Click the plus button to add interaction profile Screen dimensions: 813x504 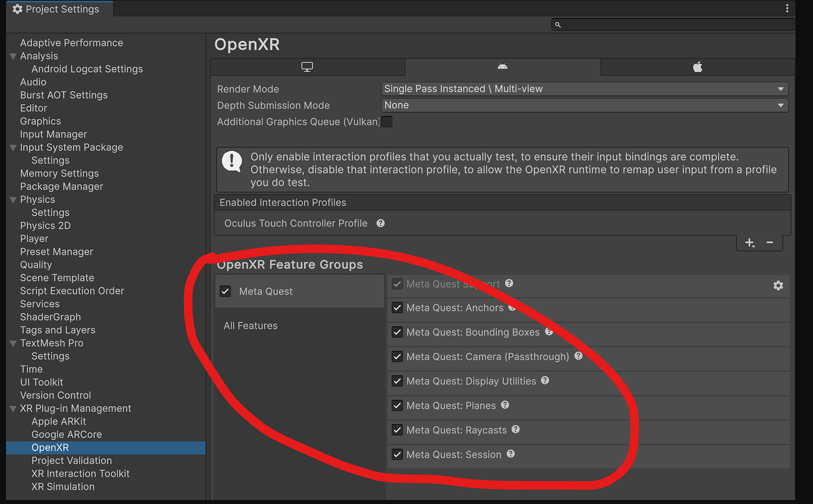749,242
